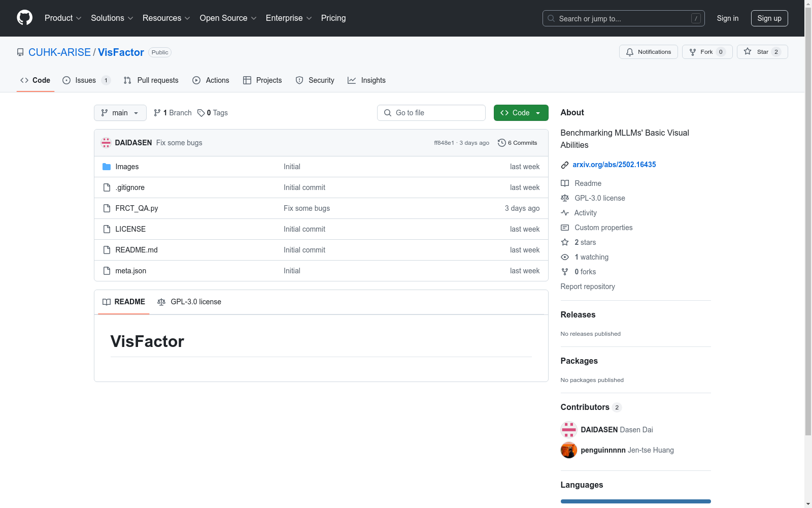Screen dimensions: 812x508
Task: Click the fork icon in Fork button
Action: point(693,52)
